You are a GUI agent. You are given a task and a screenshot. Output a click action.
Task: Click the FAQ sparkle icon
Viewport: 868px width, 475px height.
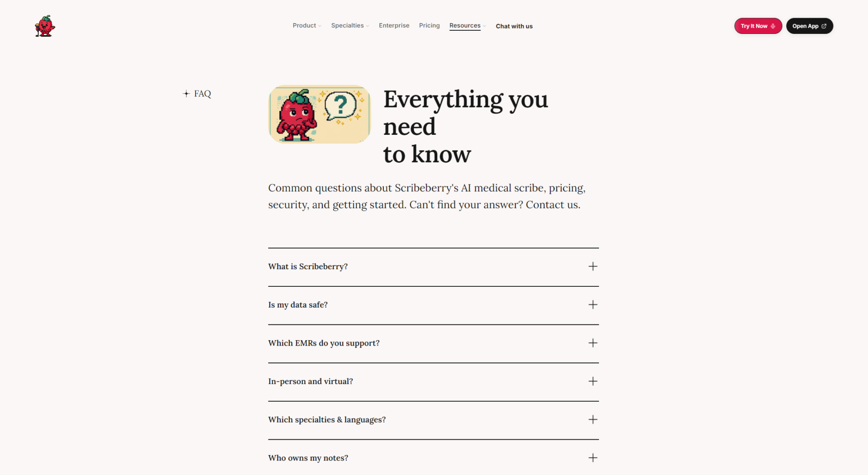click(x=186, y=94)
